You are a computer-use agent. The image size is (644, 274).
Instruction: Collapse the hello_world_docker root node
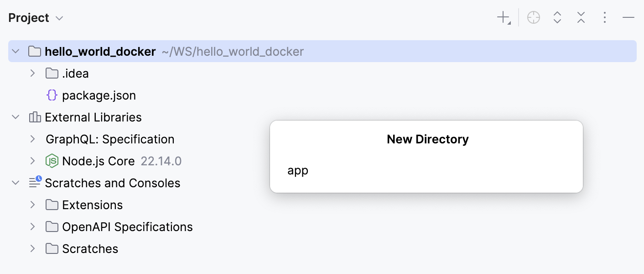click(x=15, y=51)
